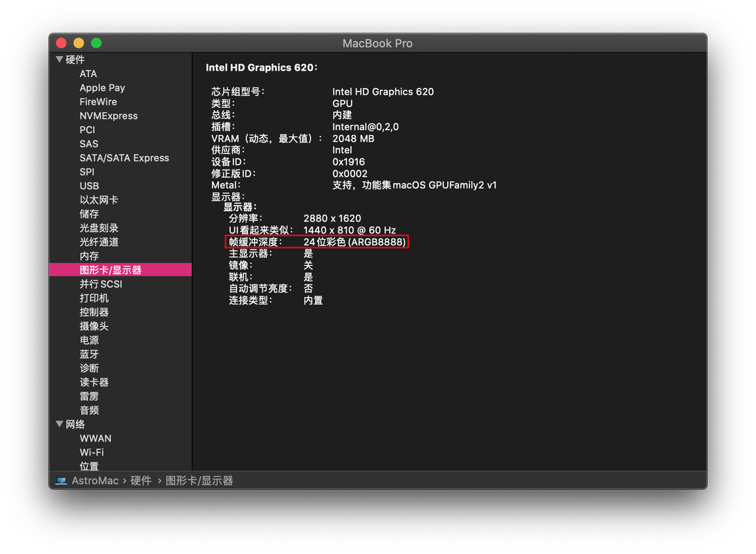Click 图形卡/显示器 in the bottom path bar

click(199, 481)
